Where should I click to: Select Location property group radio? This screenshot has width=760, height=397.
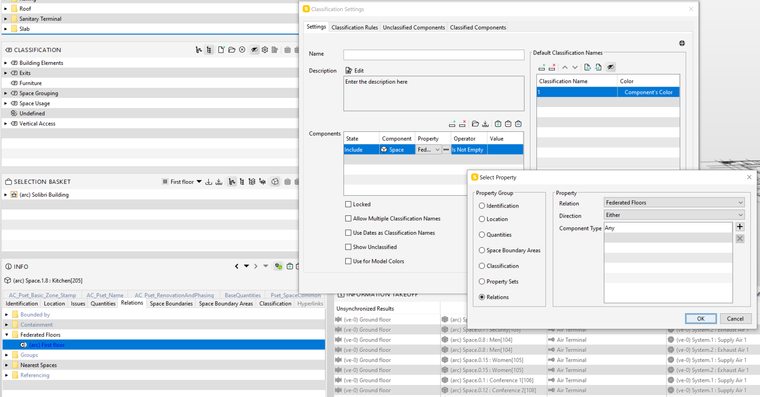pos(482,219)
